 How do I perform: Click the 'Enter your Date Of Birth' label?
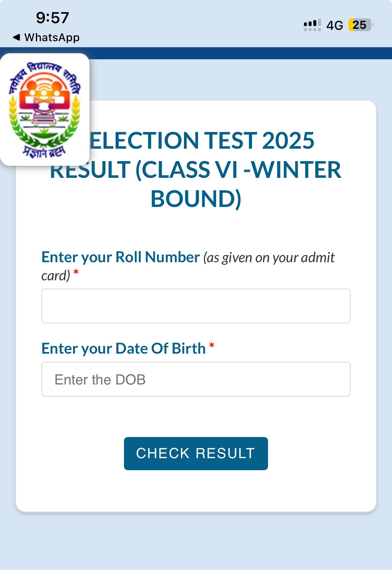[x=123, y=349]
